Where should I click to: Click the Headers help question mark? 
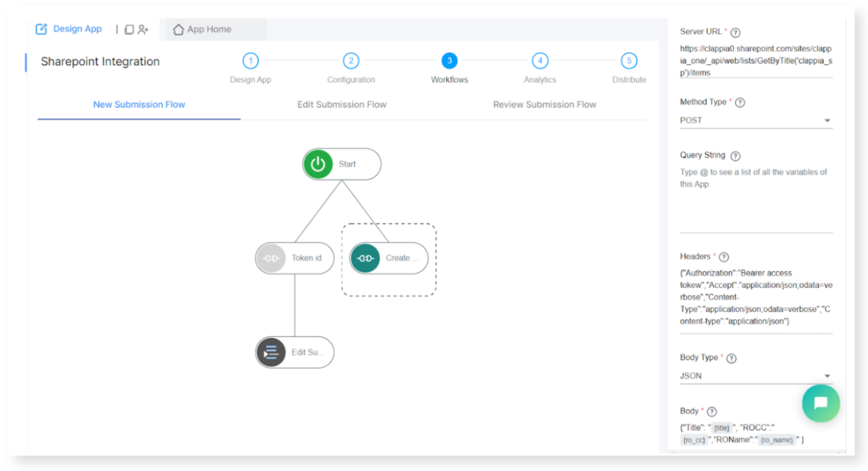coord(723,256)
